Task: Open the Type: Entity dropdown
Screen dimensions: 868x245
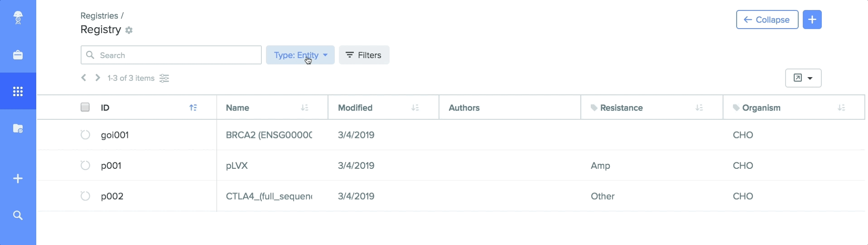Action: (x=300, y=55)
